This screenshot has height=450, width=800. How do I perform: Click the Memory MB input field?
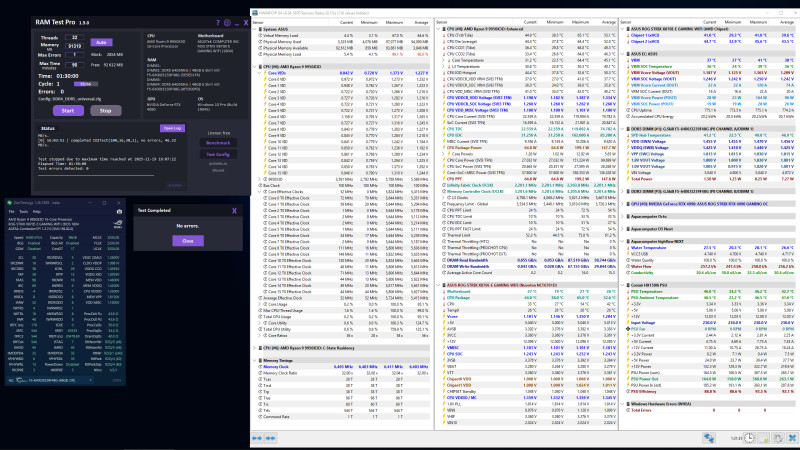[x=74, y=46]
